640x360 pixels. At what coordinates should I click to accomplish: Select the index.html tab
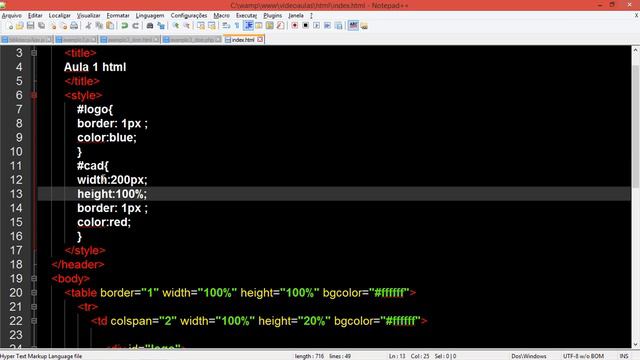(243, 40)
